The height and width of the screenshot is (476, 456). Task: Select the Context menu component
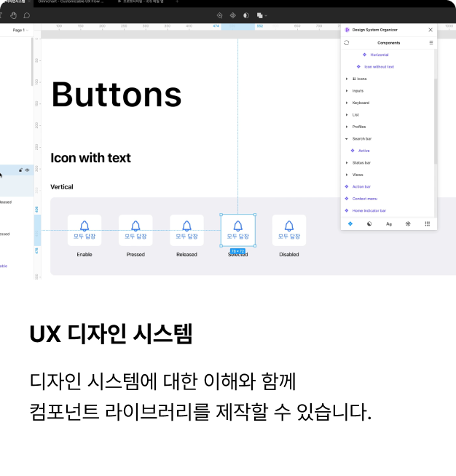[x=365, y=199]
